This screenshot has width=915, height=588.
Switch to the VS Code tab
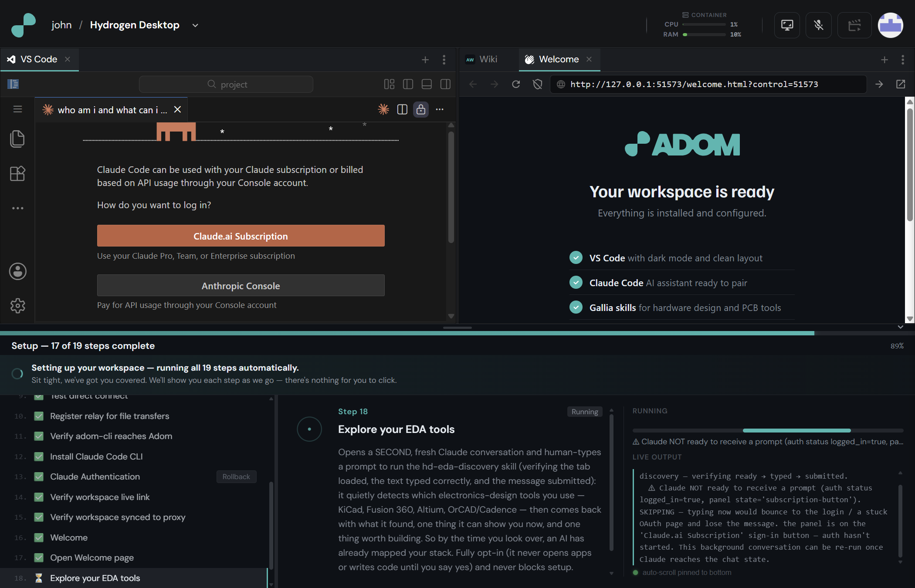point(39,59)
